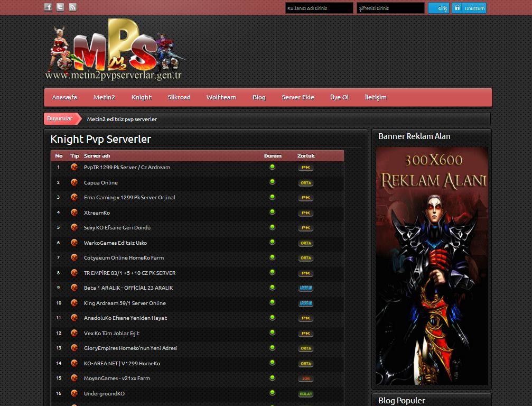Viewport: 532px width, 406px height.
Task: Click ORTA badge for Cotyaeum Online
Action: coord(306,259)
